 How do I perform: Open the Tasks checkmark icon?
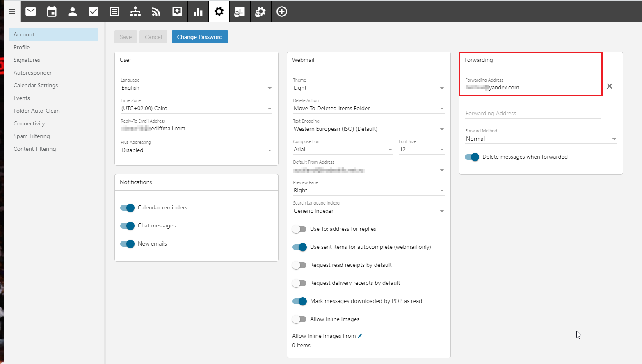point(94,11)
